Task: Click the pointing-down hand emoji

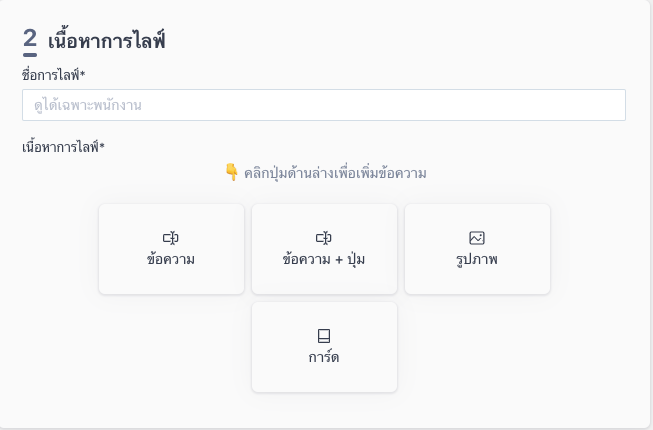Action: (x=232, y=172)
